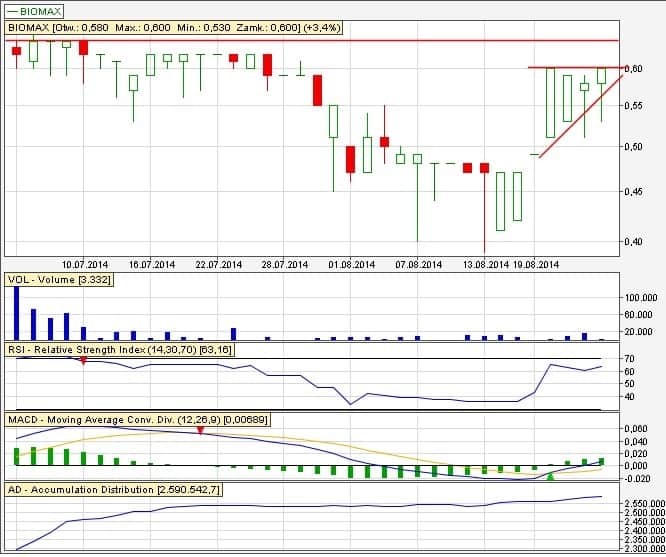The image size is (666, 557).
Task: Click the AD - Accumulation Distribution label
Action: tap(114, 489)
